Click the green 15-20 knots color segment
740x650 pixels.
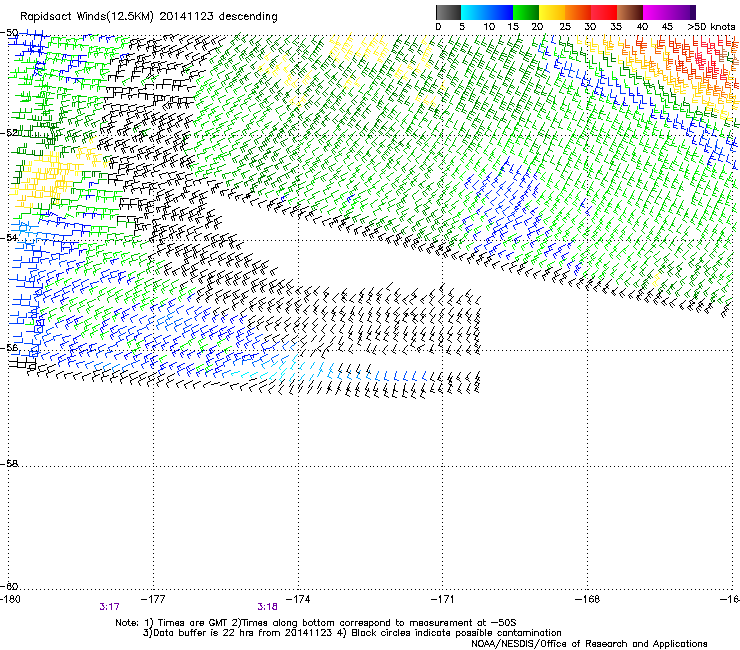[x=526, y=12]
